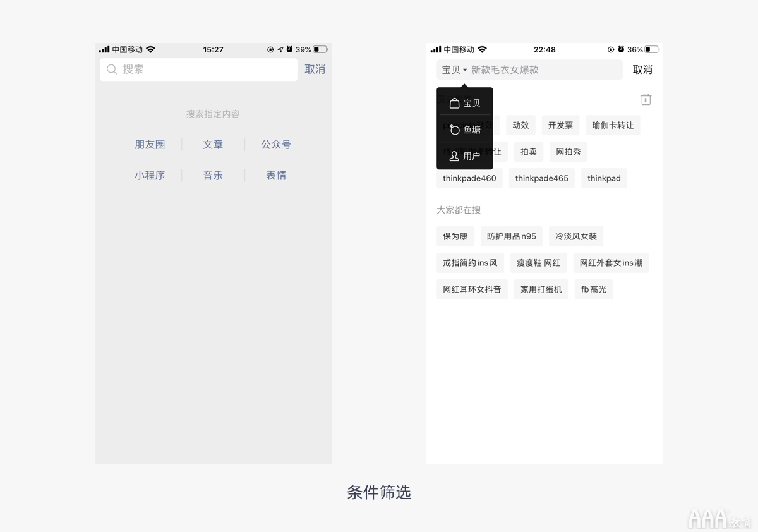Click the 15:27 clock on left phone
758x532 pixels.
click(x=213, y=49)
